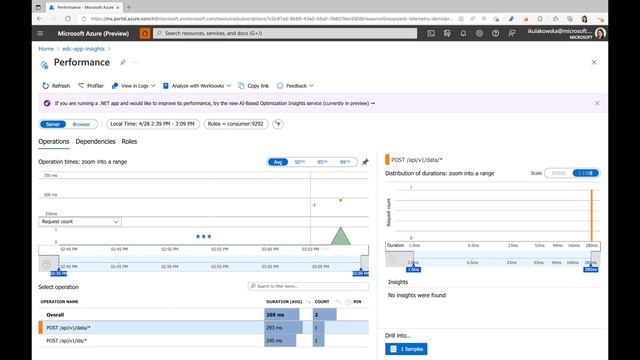Screen dimensions: 640x360
Task: Select the 95th percentile option
Action: [322, 162]
